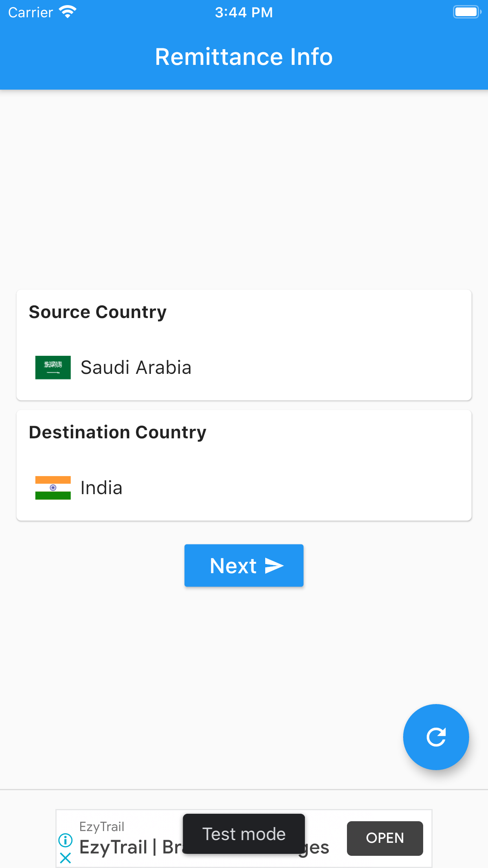Tap the Test mode indicator

tap(244, 833)
